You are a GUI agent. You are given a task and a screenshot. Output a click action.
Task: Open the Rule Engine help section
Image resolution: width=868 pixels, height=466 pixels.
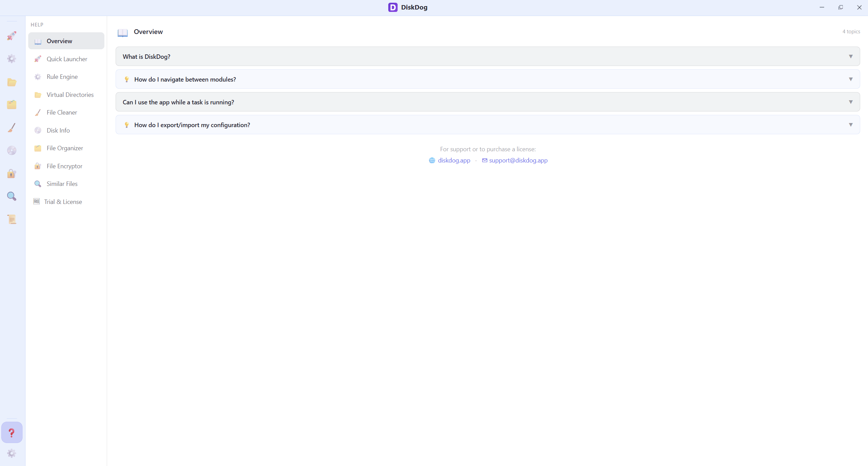[66, 76]
